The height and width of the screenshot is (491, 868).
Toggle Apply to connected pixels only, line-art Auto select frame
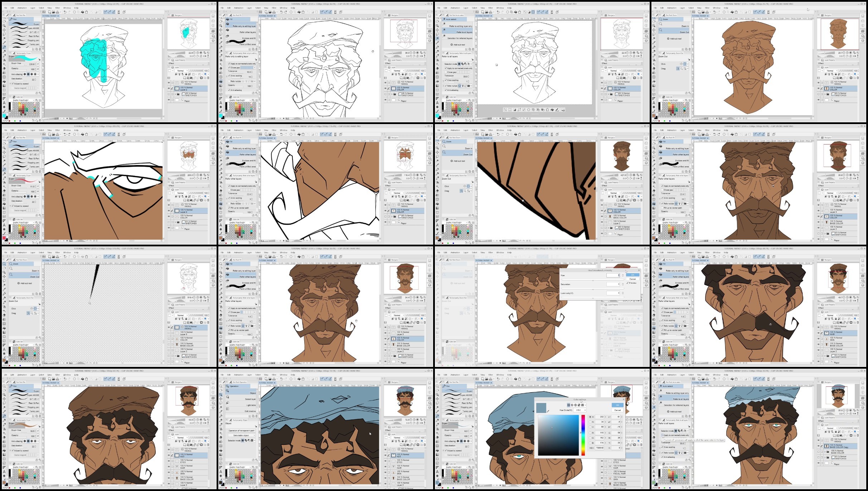tap(446, 68)
